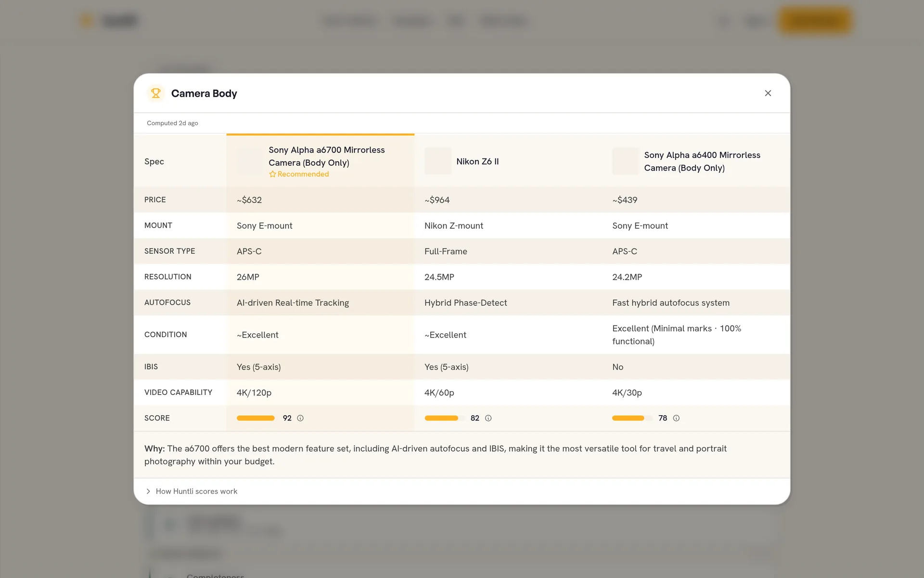
Task: Click the Sony Alpha a6700 thumbnail
Action: 250,161
